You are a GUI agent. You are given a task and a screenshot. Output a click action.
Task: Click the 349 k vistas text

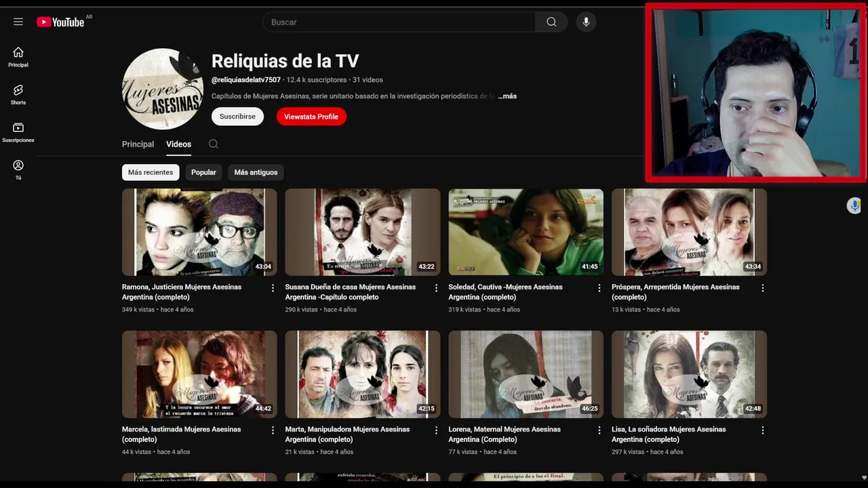[x=138, y=310]
